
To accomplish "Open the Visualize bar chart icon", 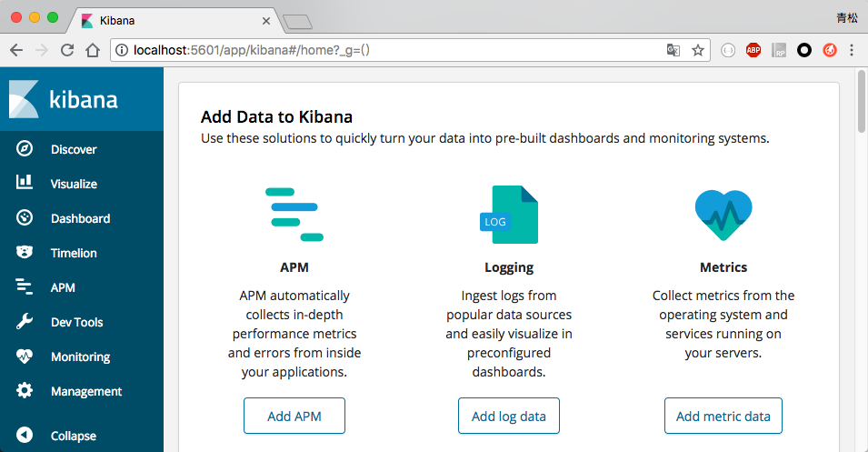I will click(x=25, y=182).
